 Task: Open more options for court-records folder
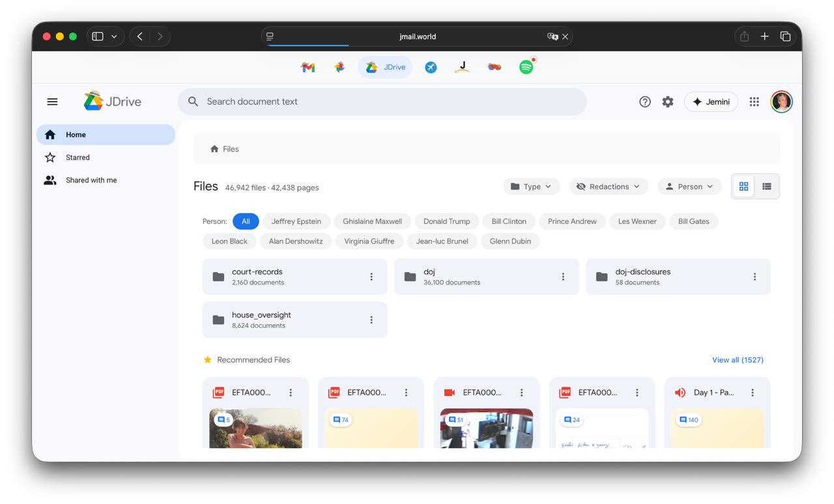[x=371, y=277]
